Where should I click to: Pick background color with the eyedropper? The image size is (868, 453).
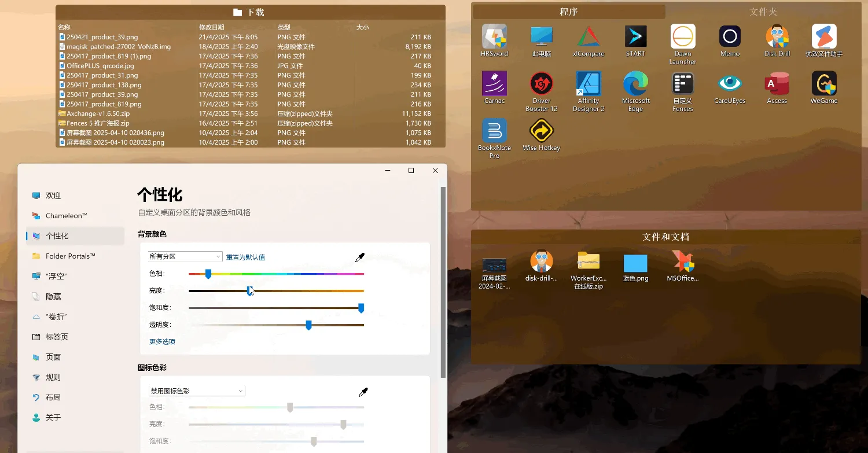[360, 257]
